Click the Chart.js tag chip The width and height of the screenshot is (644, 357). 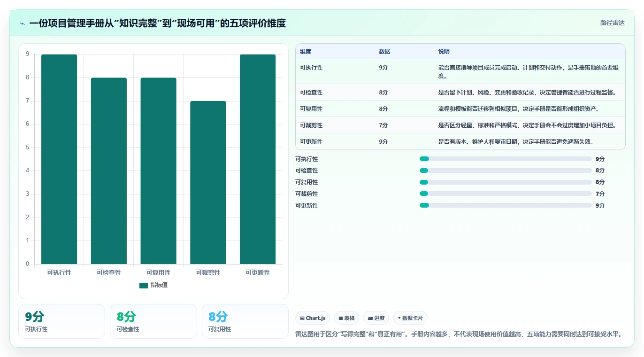point(313,318)
